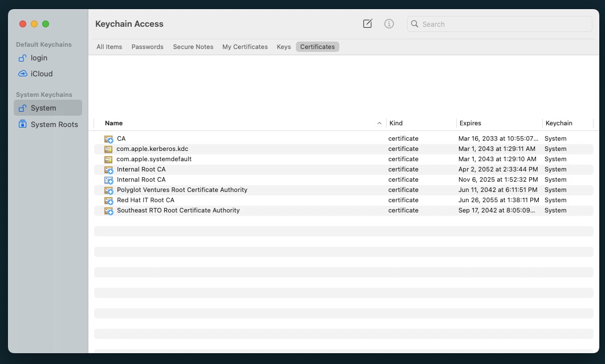Switch to the All Items tab
Viewport: 605px width, 364px height.
(x=109, y=47)
